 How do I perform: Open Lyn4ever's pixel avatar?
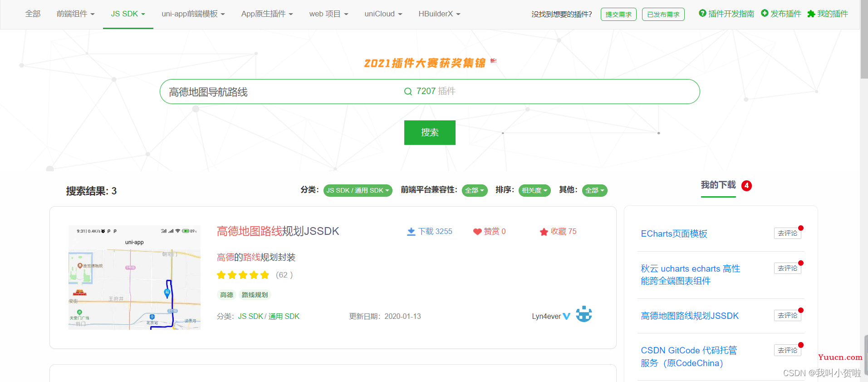(584, 314)
